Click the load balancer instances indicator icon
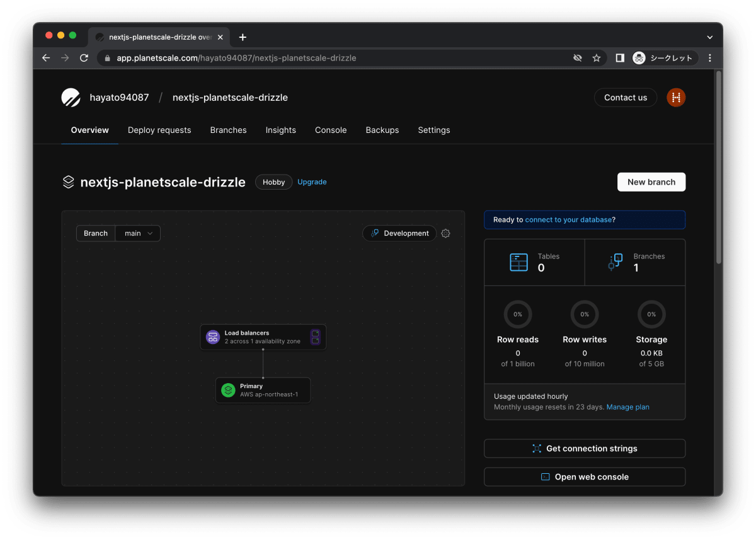Image resolution: width=756 pixels, height=540 pixels. coord(316,337)
